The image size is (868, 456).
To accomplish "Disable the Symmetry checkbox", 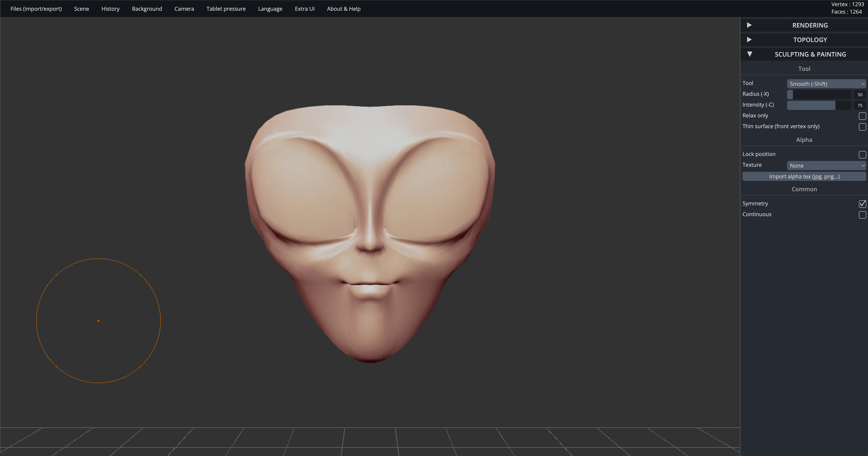I will tap(862, 204).
